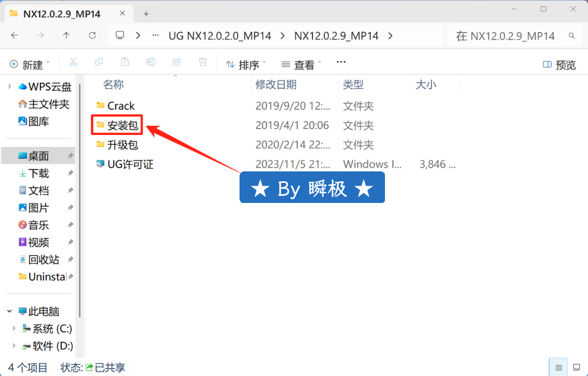Click the Copy icon in toolbar
The image size is (588, 376).
pyautogui.click(x=99, y=63)
